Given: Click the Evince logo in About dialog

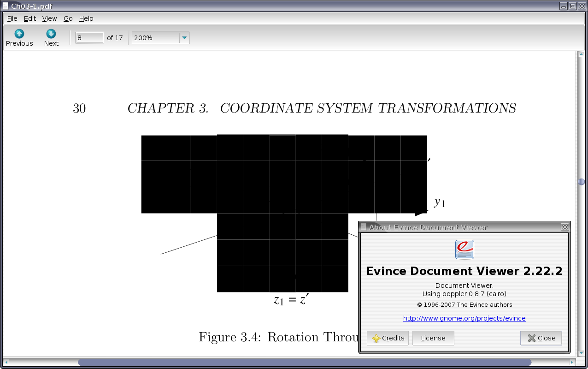Looking at the screenshot, I should tap(465, 250).
